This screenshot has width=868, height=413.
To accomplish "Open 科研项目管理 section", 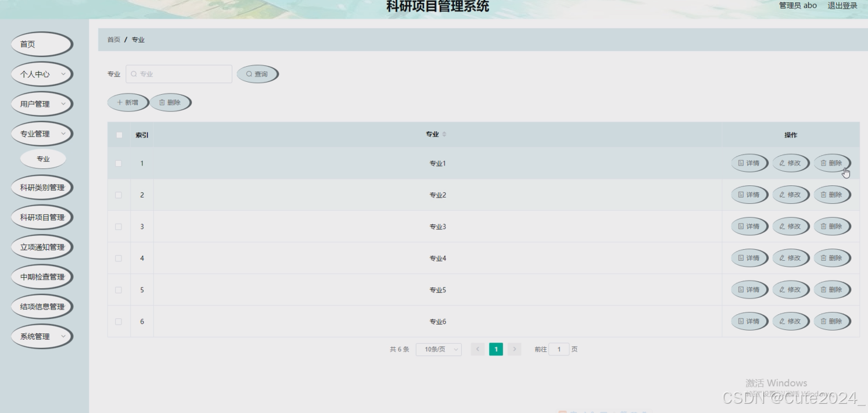I will (41, 217).
